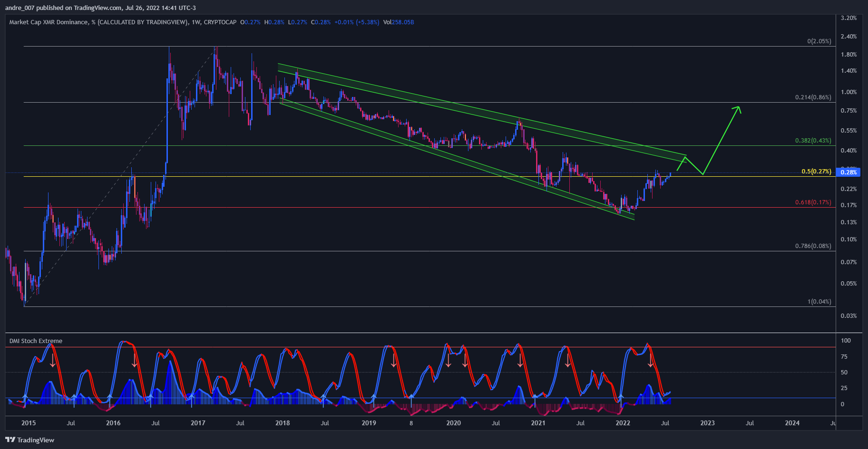This screenshot has height=449, width=868.
Task: Click the 8 label between 2019 and 2020
Action: coord(411,423)
